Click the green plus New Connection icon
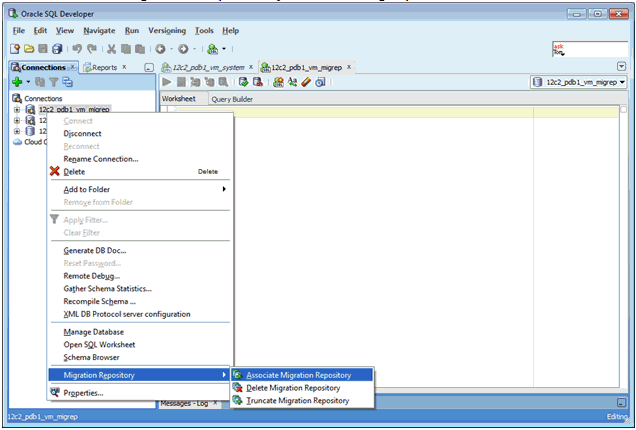The width and height of the screenshot is (636, 430). [x=17, y=82]
